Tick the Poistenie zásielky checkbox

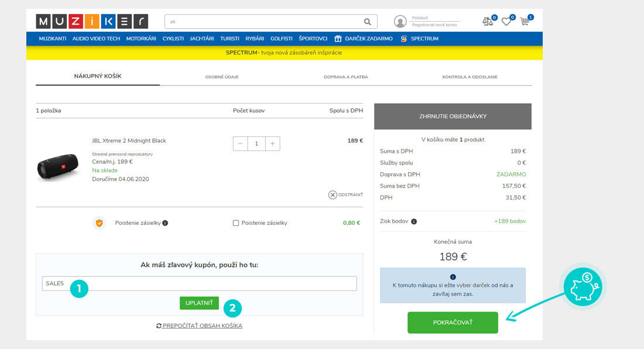click(x=236, y=223)
